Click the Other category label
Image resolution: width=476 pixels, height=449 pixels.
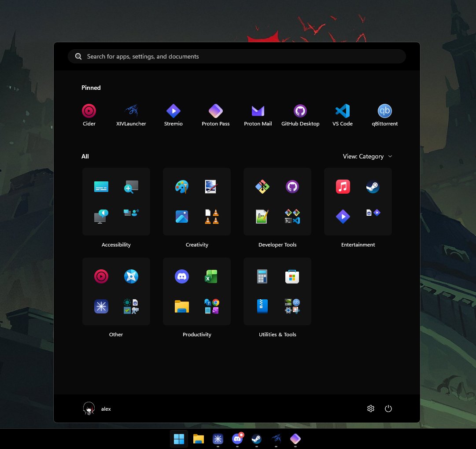116,334
